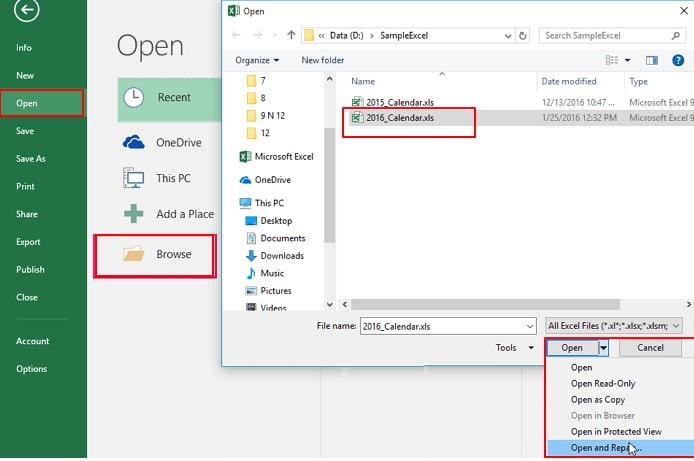Click the back arrow circle in Excel backstage
The image size is (694, 461).
(27, 9)
